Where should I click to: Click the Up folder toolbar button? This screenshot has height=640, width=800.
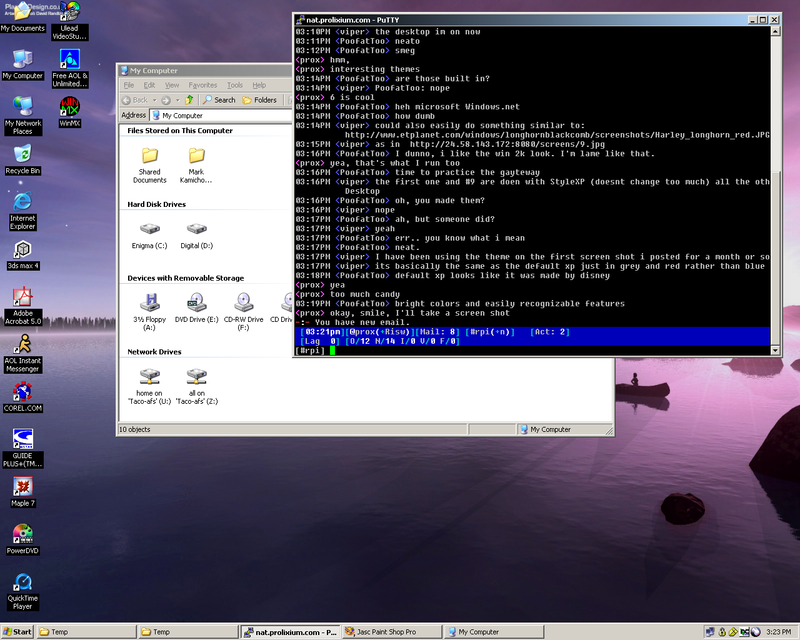(189, 100)
